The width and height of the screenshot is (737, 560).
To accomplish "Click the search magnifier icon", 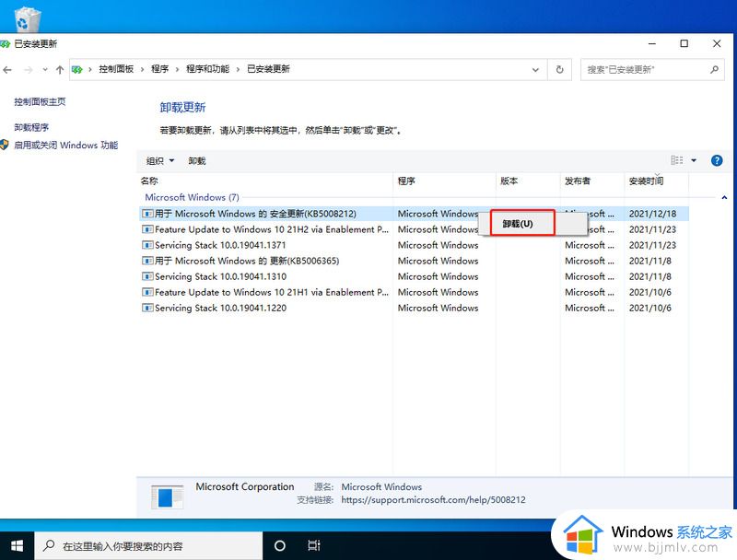I will tap(714, 69).
